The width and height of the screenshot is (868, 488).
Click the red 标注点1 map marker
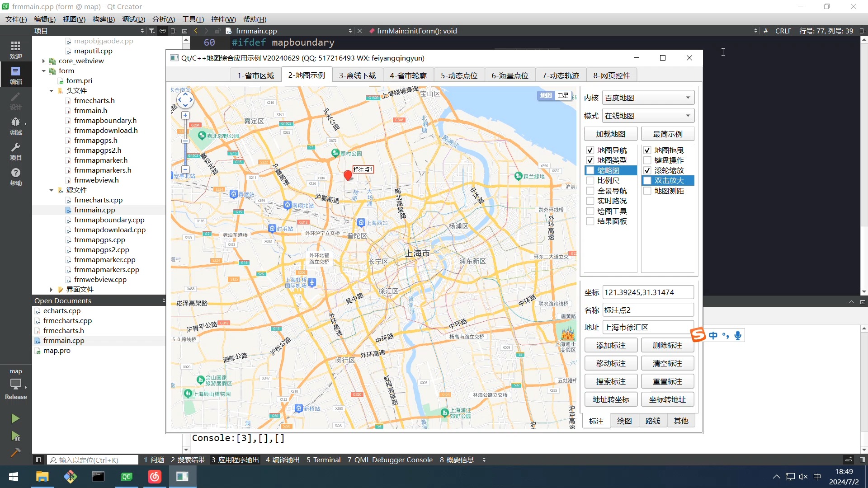(348, 175)
